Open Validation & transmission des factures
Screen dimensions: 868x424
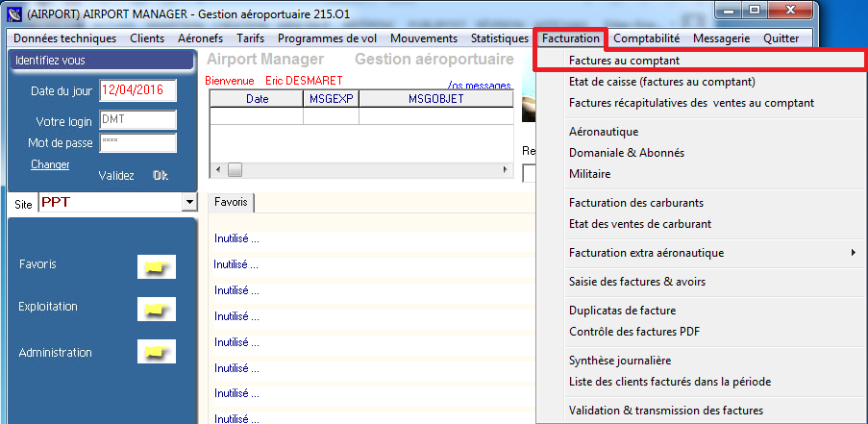tap(665, 411)
